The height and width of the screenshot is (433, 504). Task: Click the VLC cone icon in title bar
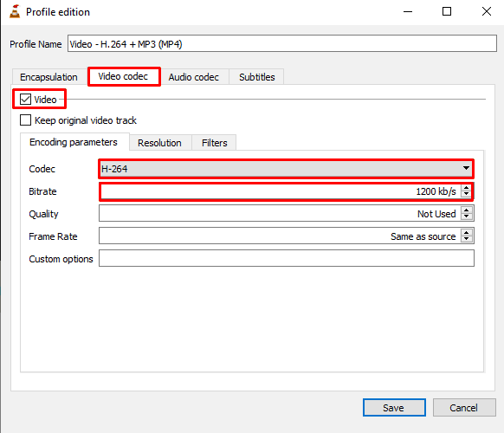pyautogui.click(x=15, y=11)
